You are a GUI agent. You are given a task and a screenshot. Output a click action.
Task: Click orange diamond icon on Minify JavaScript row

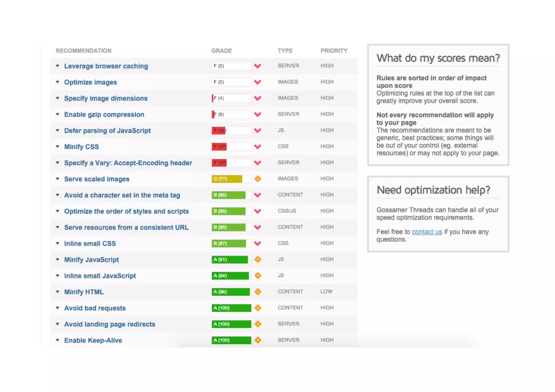point(258,260)
